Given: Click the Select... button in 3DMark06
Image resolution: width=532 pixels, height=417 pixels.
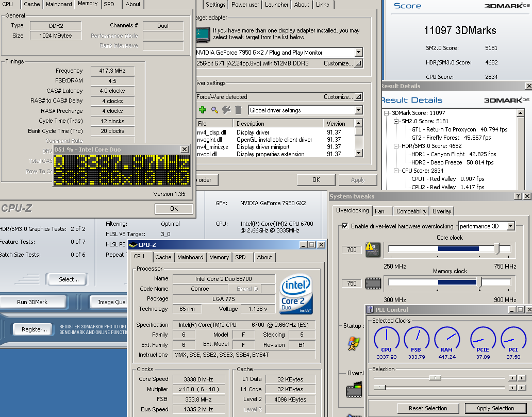Looking at the screenshot, I should pos(69,279).
